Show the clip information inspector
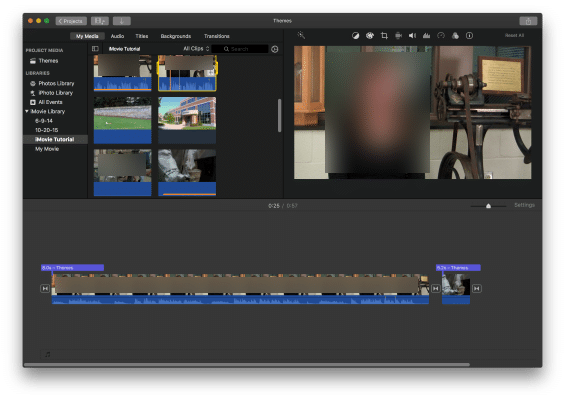 (469, 35)
